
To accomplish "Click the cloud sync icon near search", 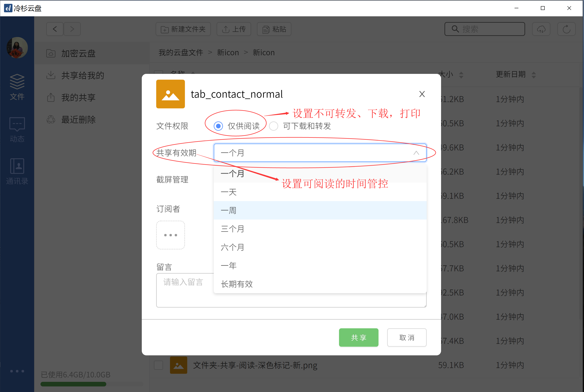I will [541, 29].
